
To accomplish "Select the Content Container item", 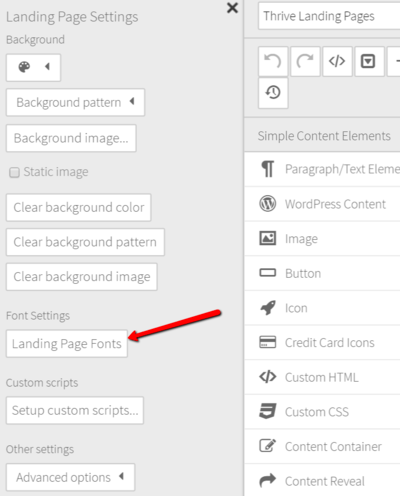I will pos(322,447).
